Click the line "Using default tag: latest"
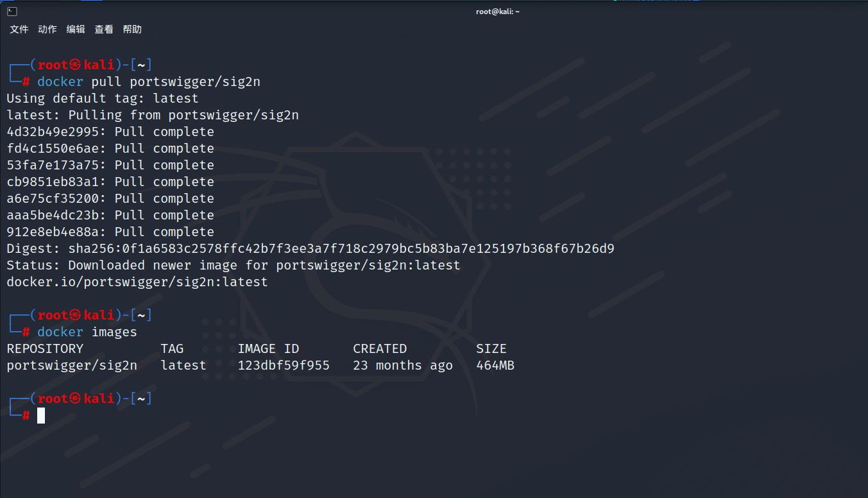The height and width of the screenshot is (498, 868). pos(103,98)
